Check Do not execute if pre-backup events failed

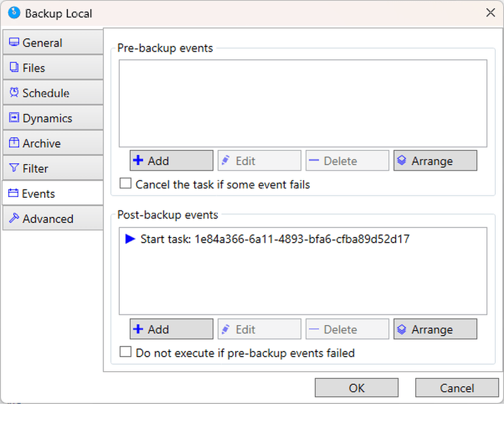coord(125,352)
